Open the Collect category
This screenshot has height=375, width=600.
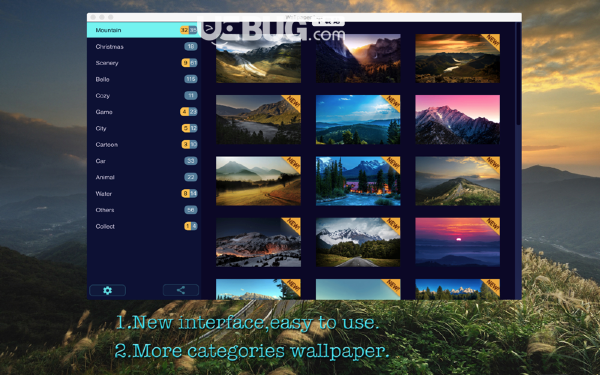144,227
